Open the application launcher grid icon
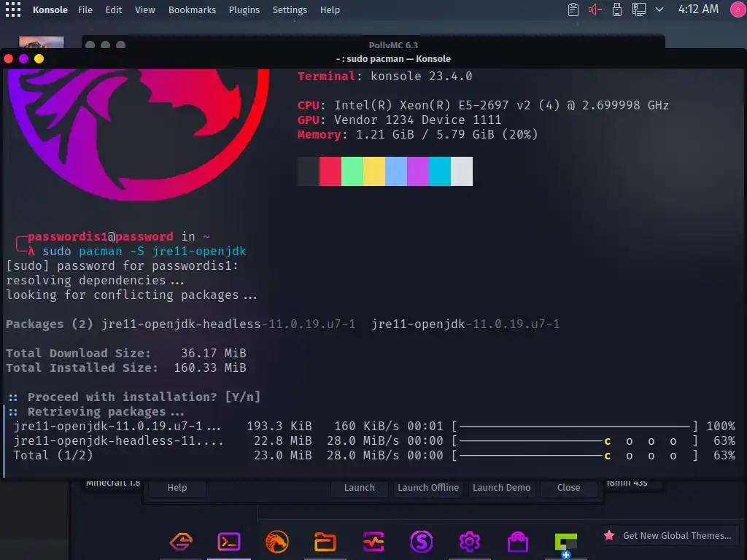The height and width of the screenshot is (560, 747). click(13, 9)
